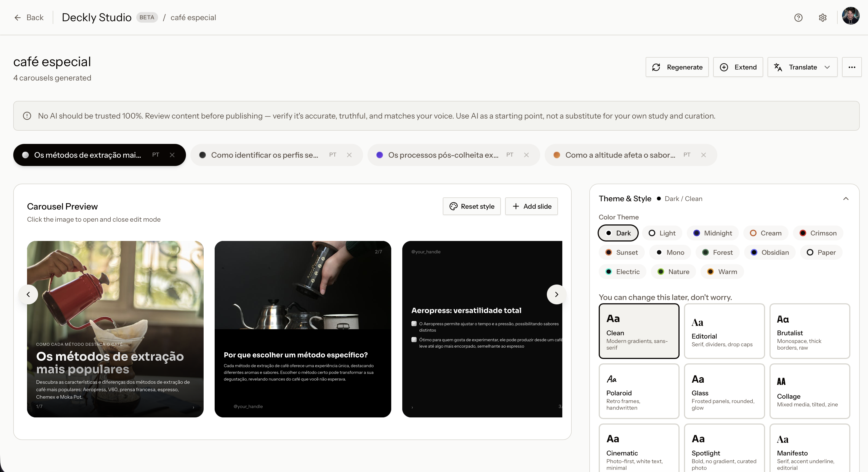Select the Collage style card
868x472 pixels.
[810, 391]
